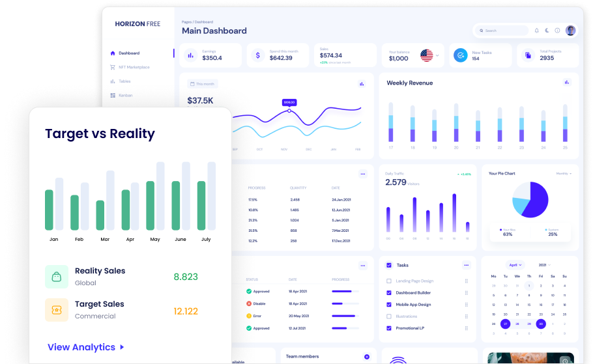
Task: Click drag handle beside Mobile App Design
Action: 467,305
